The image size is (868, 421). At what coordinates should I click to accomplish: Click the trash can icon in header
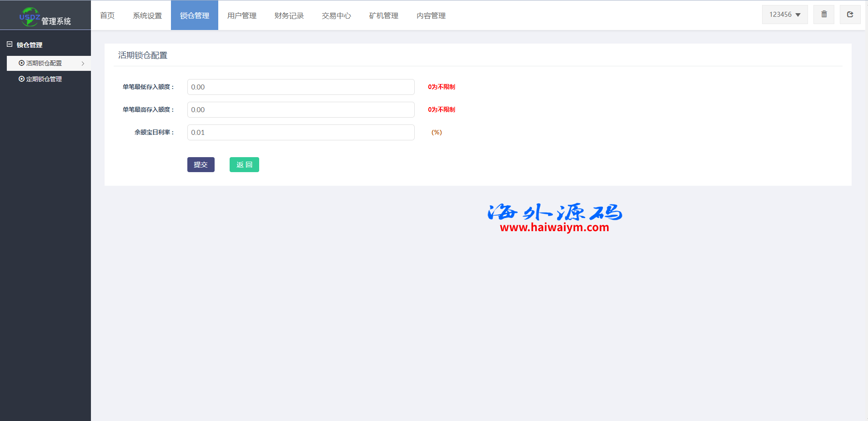[823, 15]
